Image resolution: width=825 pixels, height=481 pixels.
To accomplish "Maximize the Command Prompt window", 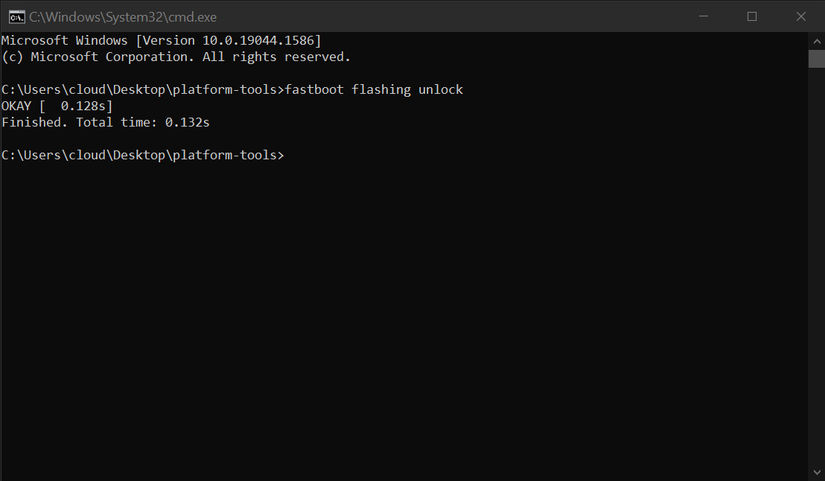I will (752, 16).
